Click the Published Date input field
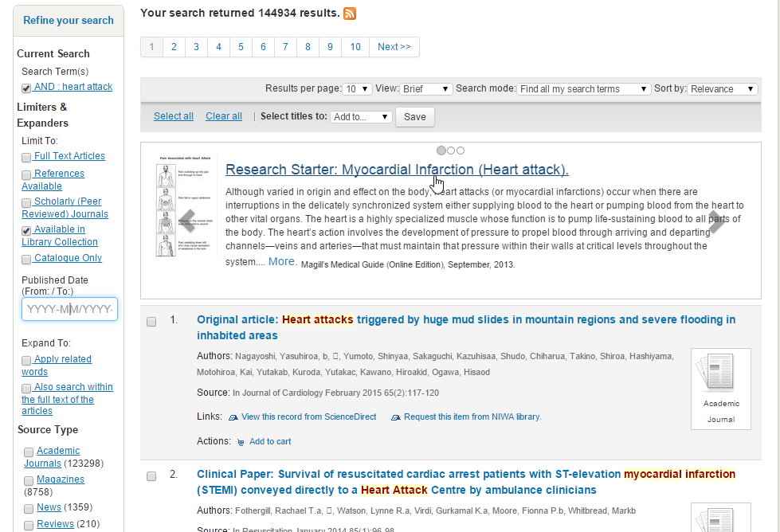 69,309
